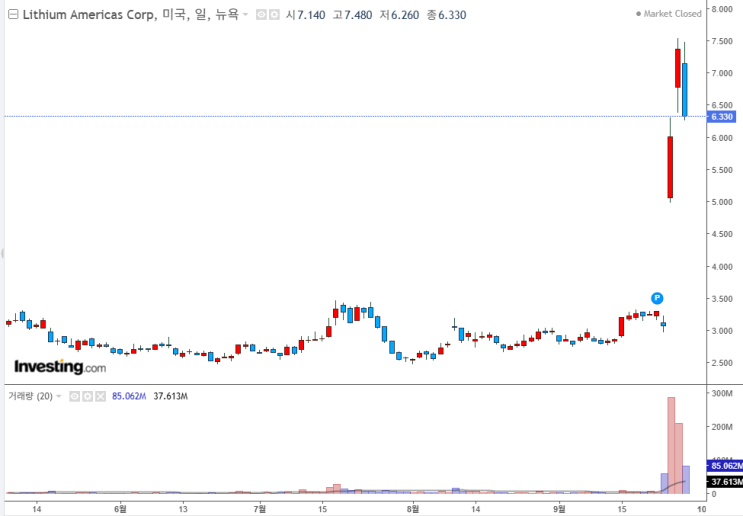This screenshot has width=743, height=516.
Task: Open main series settings gear icon
Action: pyautogui.click(x=274, y=15)
